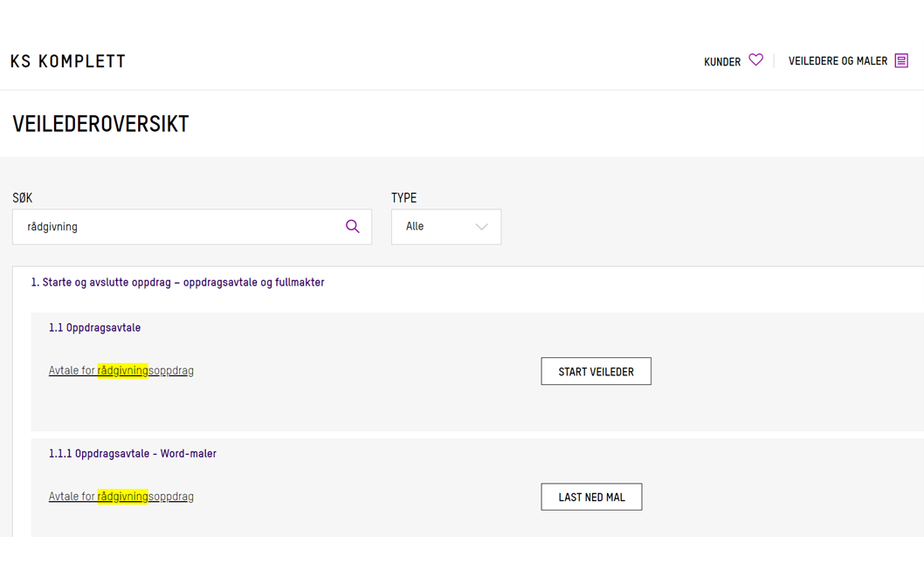Screen dimensions: 924x577
Task: Select the 1.1.1 Oppdragsavtale - Word-maler heading
Action: pos(132,454)
